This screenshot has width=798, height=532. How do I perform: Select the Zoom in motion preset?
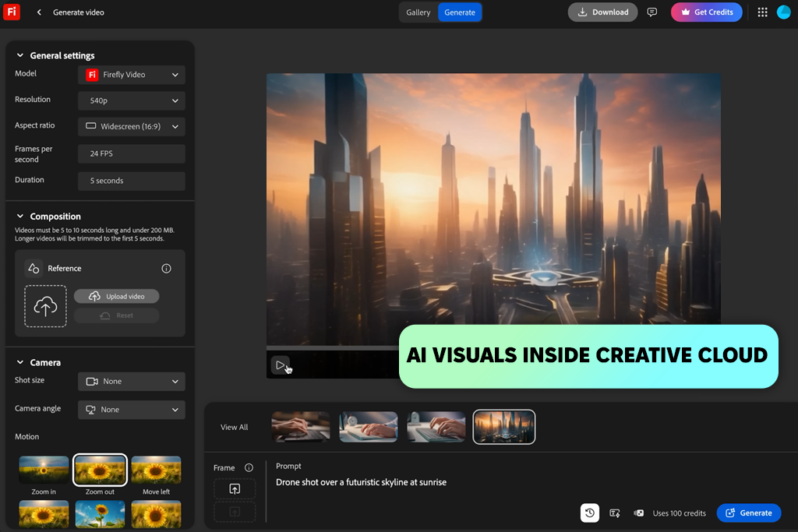(x=44, y=470)
